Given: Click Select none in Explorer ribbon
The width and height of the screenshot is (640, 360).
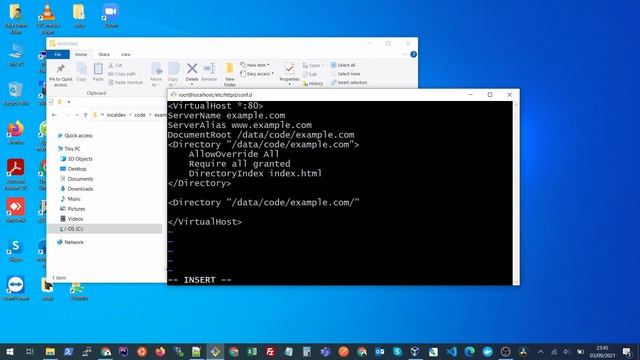Looking at the screenshot, I should [345, 74].
